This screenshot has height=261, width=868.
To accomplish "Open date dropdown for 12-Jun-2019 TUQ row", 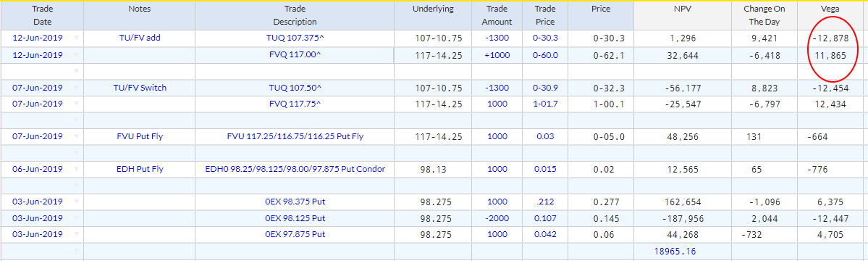I will pos(77,38).
